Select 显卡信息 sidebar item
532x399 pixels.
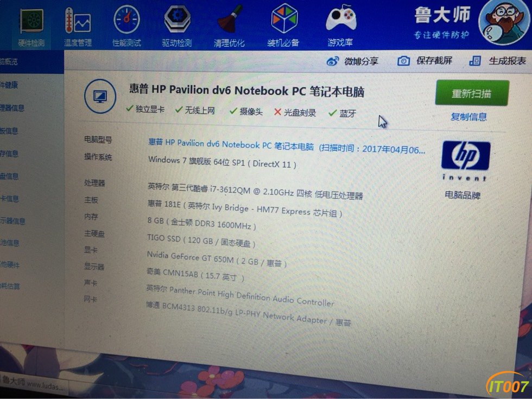click(9, 199)
